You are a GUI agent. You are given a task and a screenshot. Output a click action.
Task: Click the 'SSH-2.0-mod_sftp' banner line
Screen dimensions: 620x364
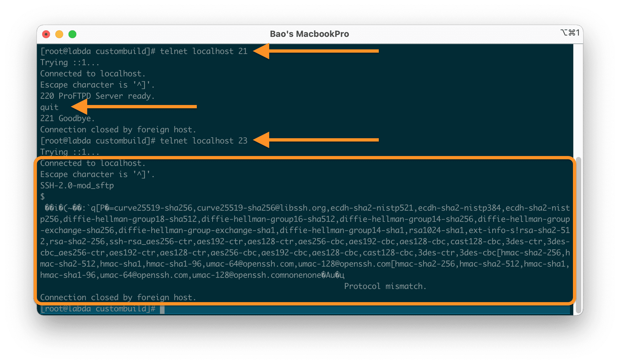(x=77, y=186)
